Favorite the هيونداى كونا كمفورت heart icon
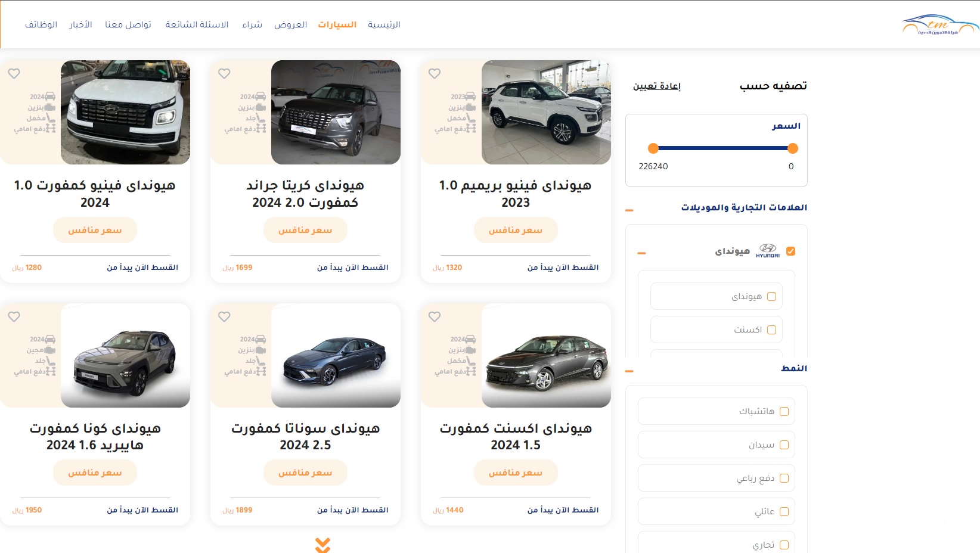 coord(14,316)
